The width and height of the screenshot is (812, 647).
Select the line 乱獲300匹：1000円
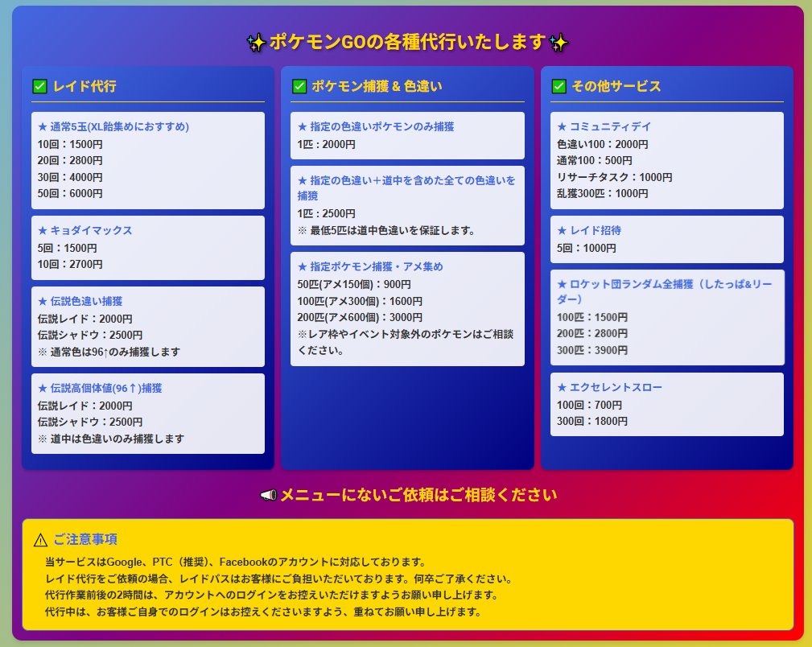602,193
